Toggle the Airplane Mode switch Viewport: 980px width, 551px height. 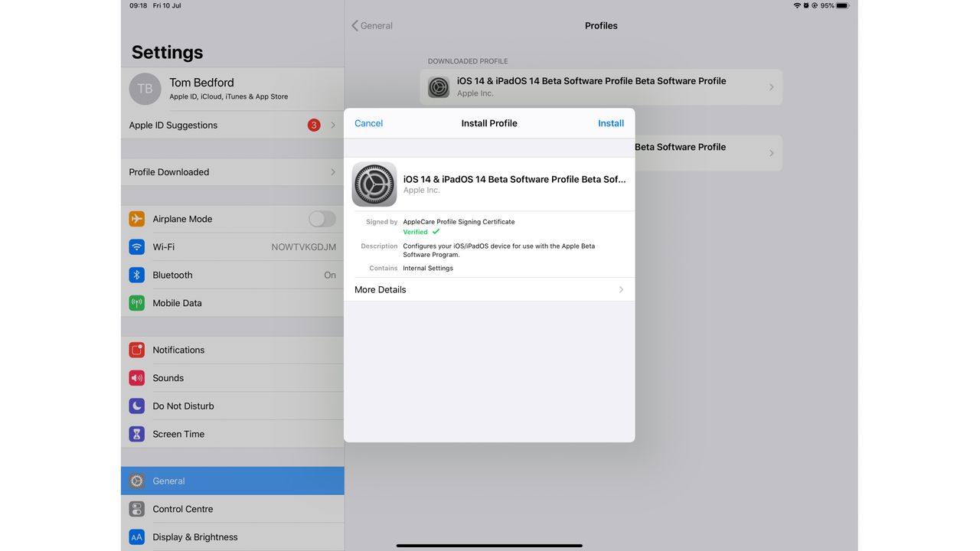[322, 219]
